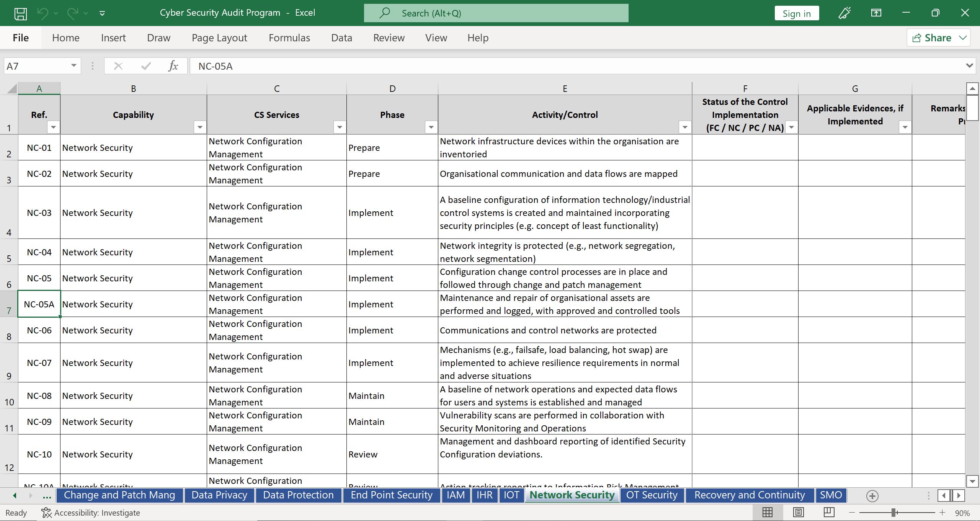Image resolution: width=980 pixels, height=521 pixels.
Task: Open the Capability column filter dropdown
Action: (x=199, y=127)
